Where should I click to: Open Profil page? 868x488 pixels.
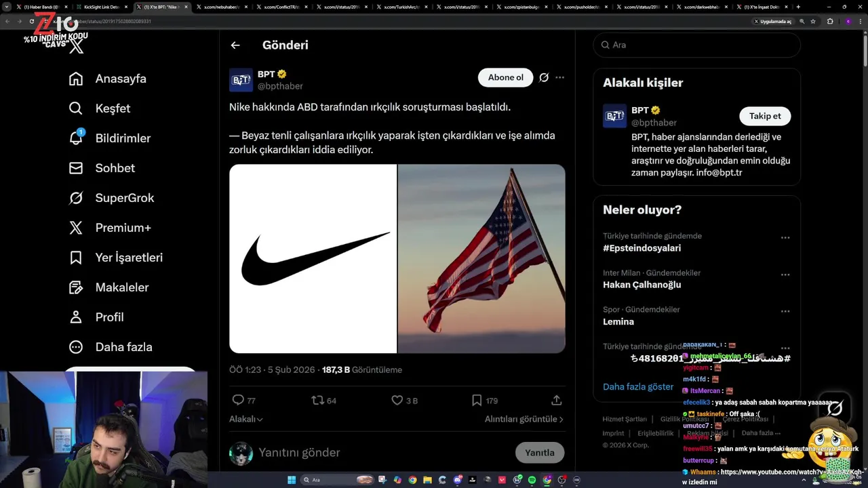pos(96,317)
